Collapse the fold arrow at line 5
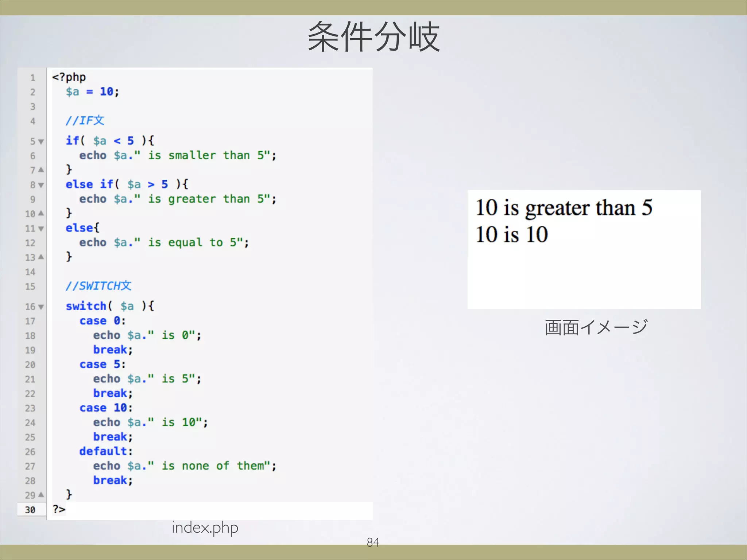Screen dimensions: 747x560 point(41,142)
